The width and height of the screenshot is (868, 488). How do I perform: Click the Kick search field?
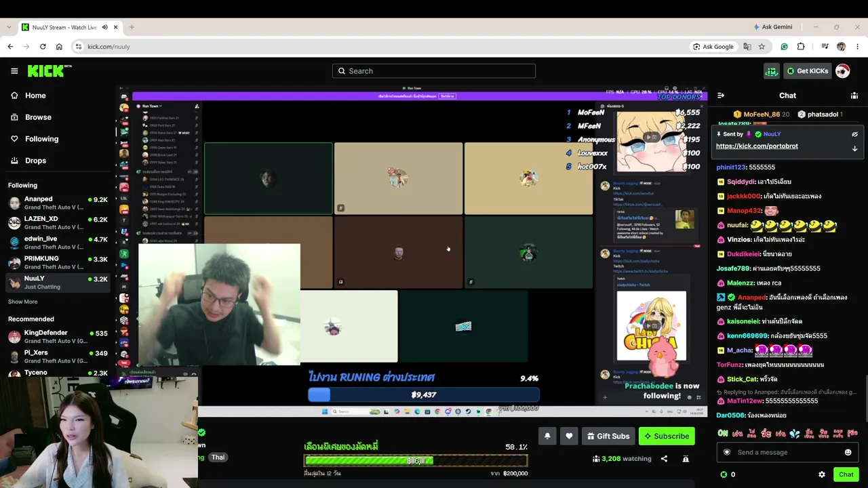(x=434, y=71)
